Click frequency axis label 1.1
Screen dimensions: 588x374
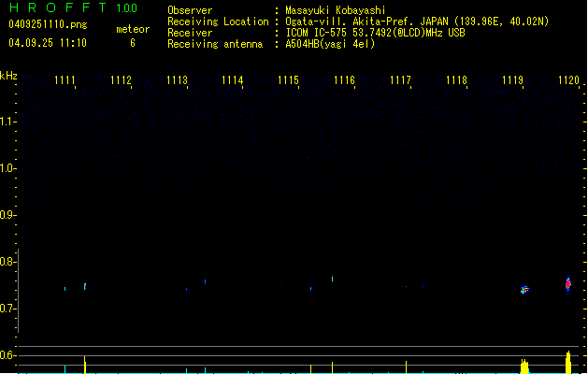[7, 122]
